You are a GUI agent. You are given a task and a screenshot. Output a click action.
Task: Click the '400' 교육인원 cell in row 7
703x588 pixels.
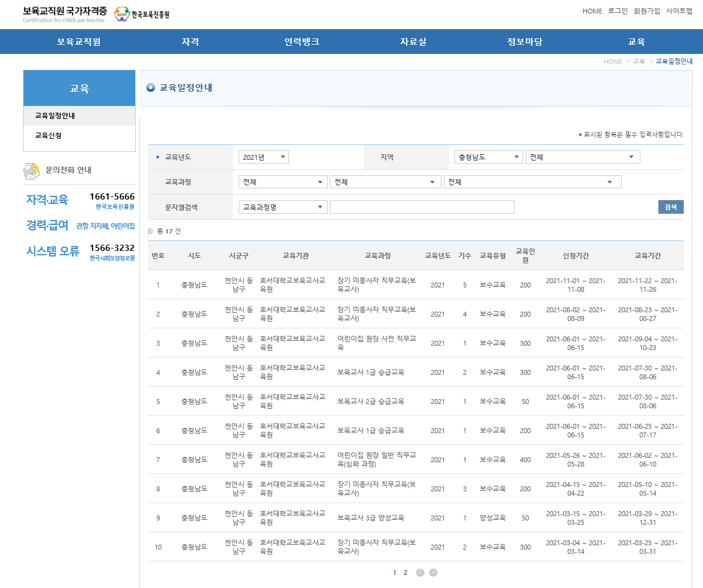[x=526, y=460]
